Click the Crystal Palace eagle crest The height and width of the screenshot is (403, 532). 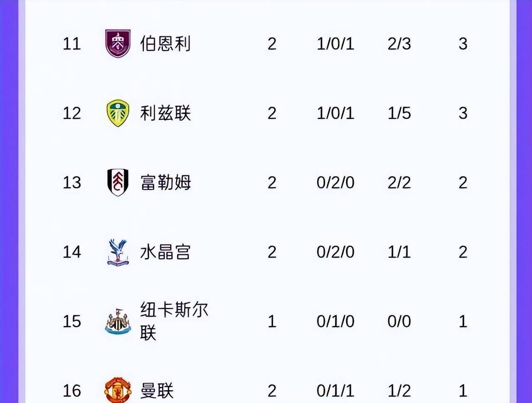pos(118,252)
